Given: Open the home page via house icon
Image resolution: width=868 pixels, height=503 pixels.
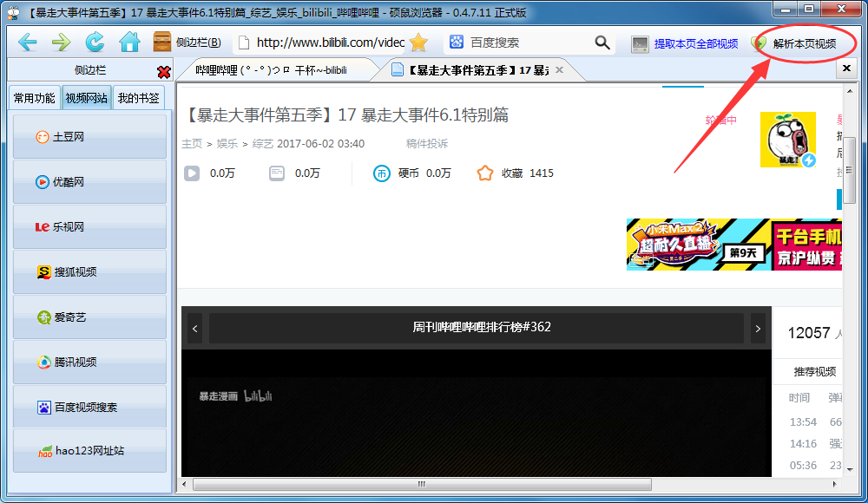Looking at the screenshot, I should click(x=129, y=42).
